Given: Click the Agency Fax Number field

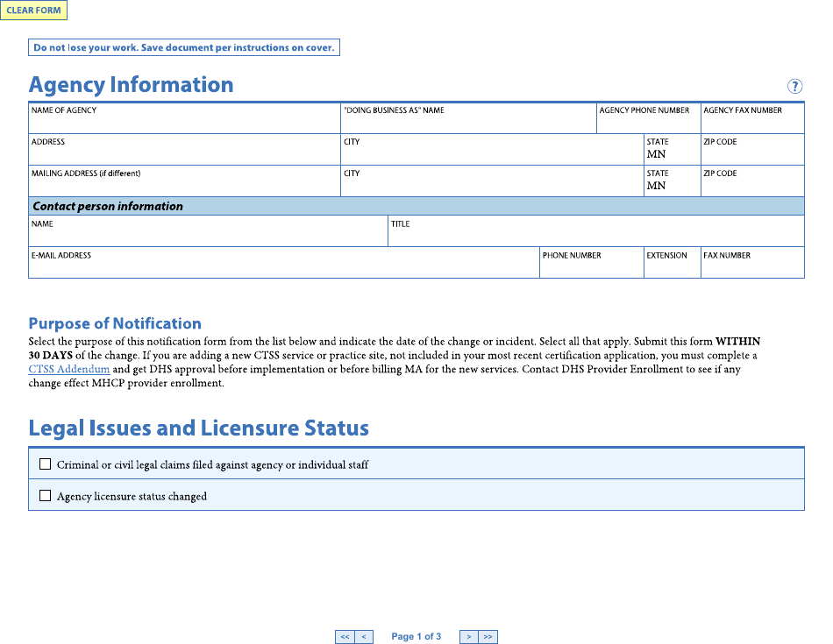Looking at the screenshot, I should pos(752,124).
